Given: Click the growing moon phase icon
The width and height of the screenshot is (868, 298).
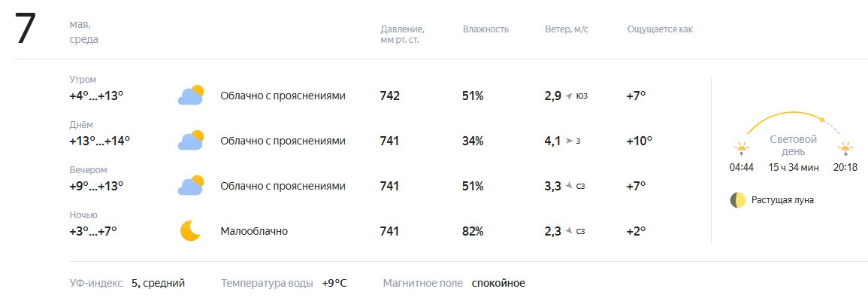Looking at the screenshot, I should [737, 200].
